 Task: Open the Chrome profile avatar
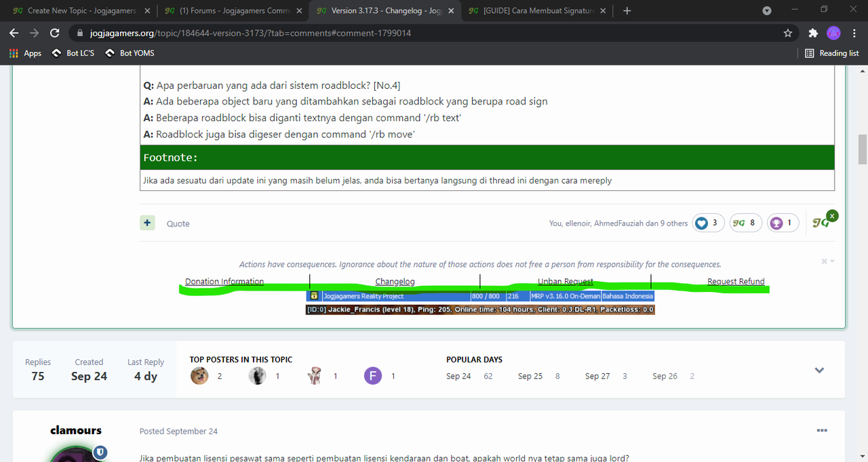point(834,33)
